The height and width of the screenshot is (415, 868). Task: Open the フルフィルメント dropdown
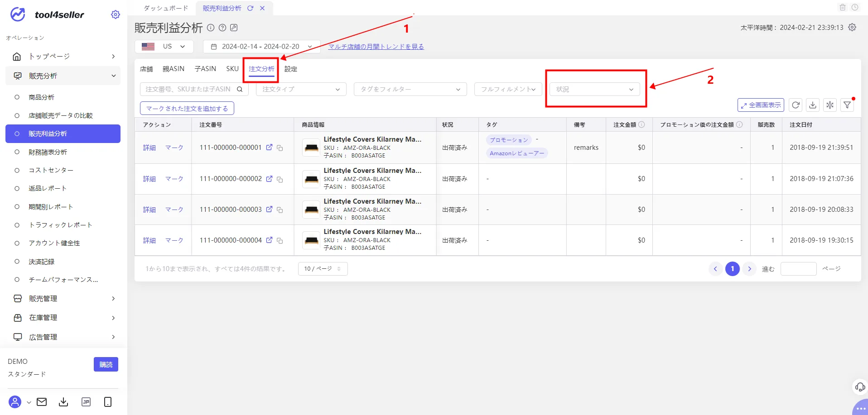[x=508, y=89]
